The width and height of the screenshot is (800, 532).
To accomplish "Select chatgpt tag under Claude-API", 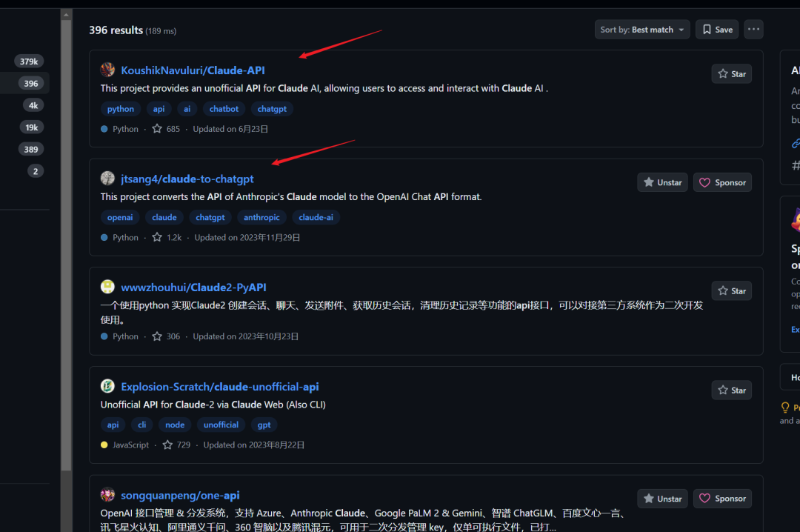I will coord(272,109).
